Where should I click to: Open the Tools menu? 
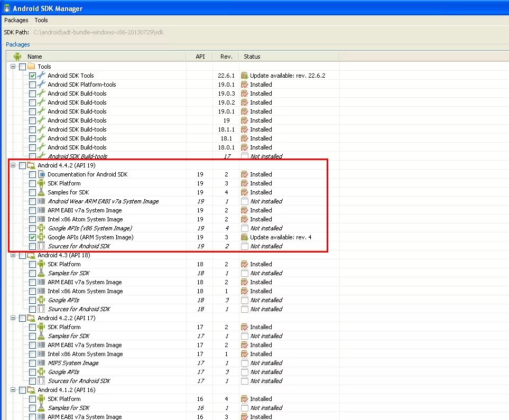click(x=41, y=20)
